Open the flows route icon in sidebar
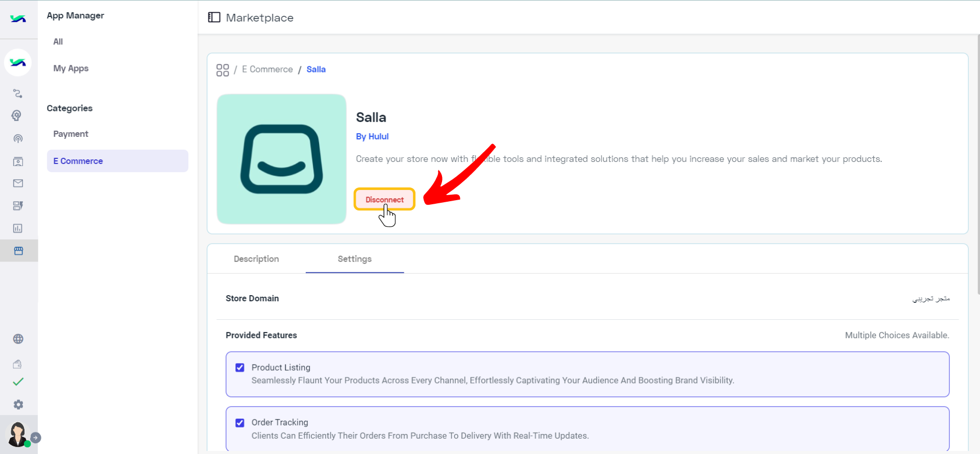 18,93
